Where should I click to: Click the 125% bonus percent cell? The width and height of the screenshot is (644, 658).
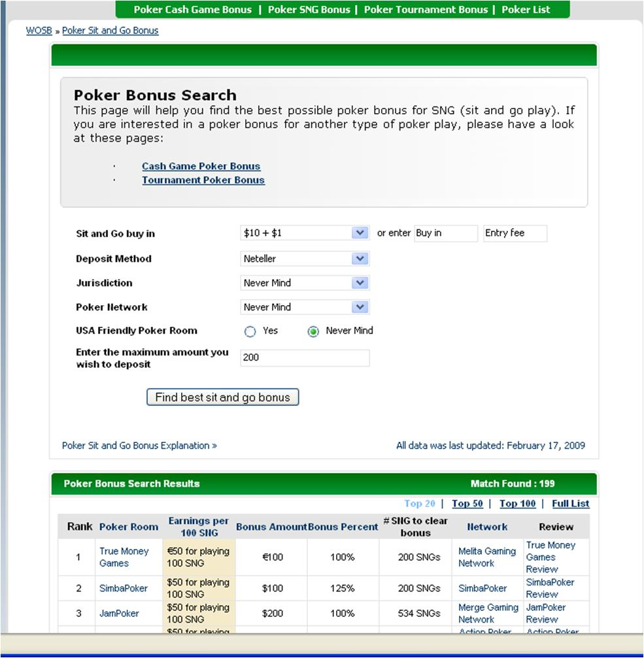343,588
